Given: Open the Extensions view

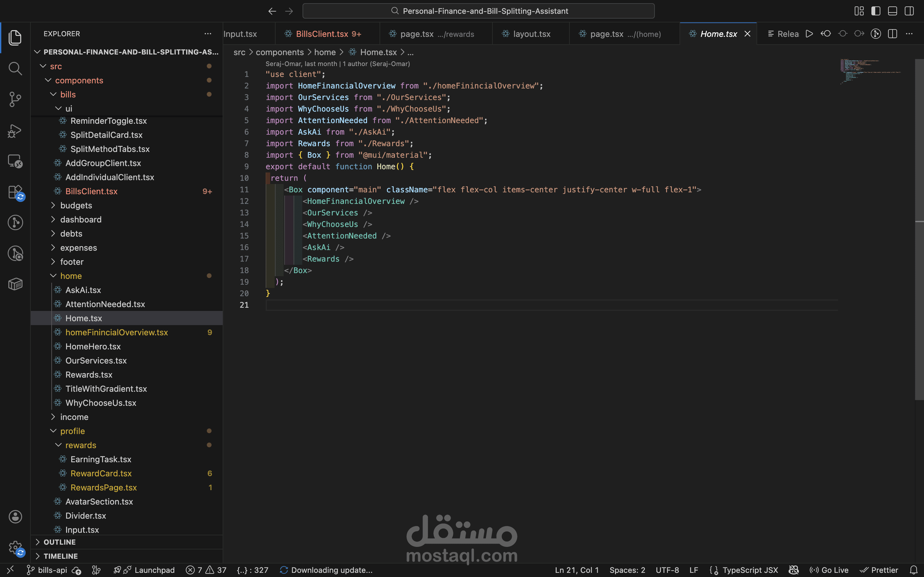Looking at the screenshot, I should click(x=15, y=192).
